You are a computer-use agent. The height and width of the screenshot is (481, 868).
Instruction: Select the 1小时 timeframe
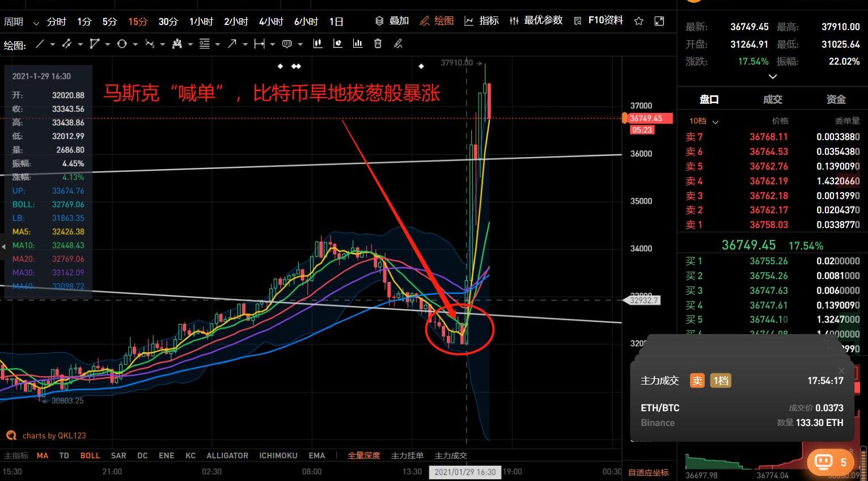pos(201,22)
